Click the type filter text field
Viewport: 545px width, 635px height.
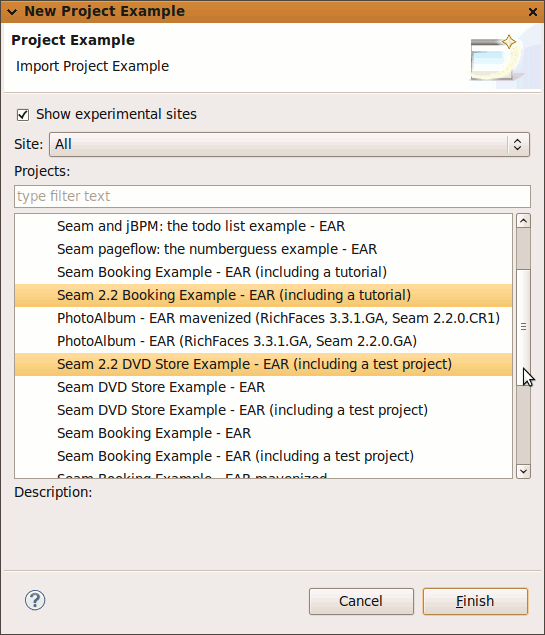[x=272, y=196]
